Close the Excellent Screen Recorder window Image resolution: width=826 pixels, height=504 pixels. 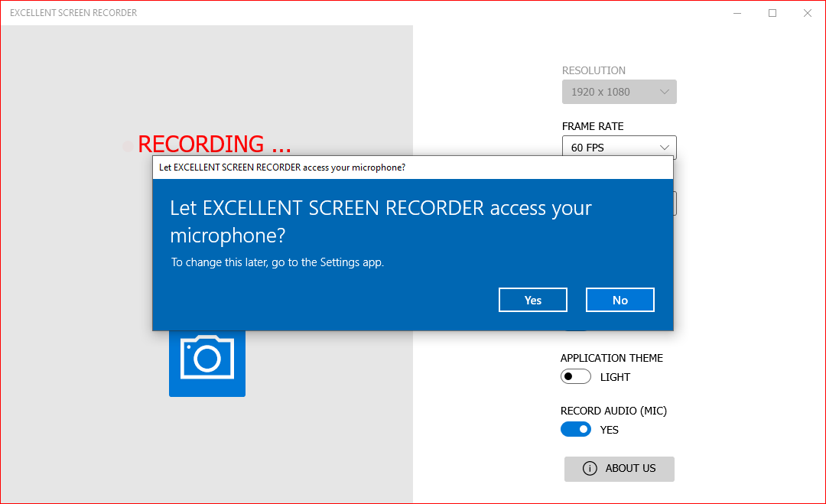pos(808,13)
